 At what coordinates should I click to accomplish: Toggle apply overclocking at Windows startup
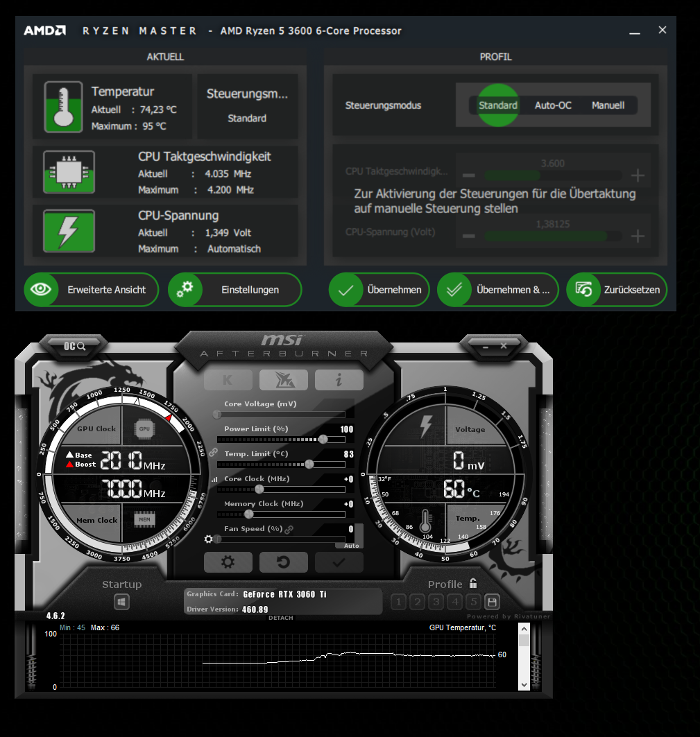click(122, 602)
